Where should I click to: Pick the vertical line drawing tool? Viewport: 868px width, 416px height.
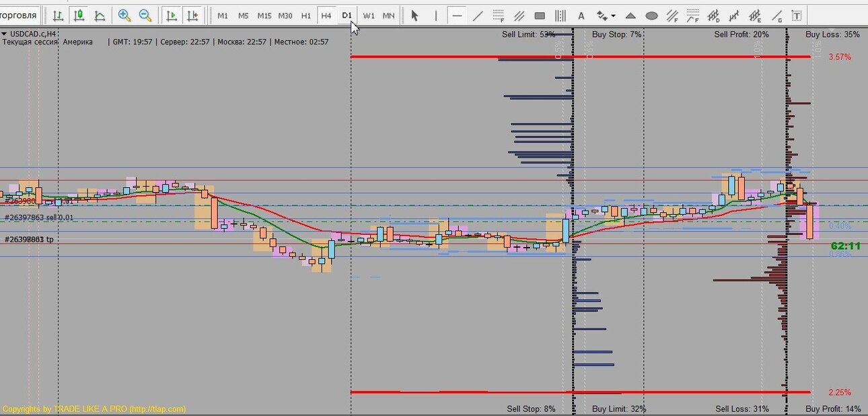coord(435,15)
